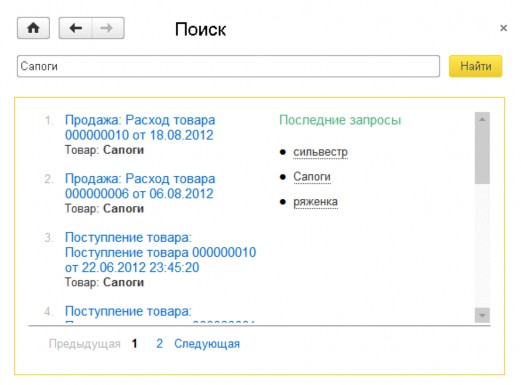Close the Поиск search window
This screenshot has height=385, width=521.
(x=503, y=28)
